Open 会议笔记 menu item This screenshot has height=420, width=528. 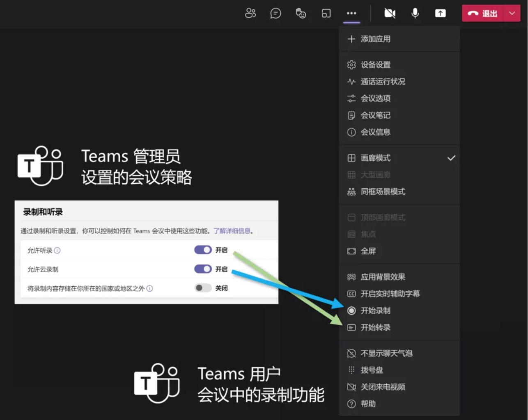tap(399, 115)
